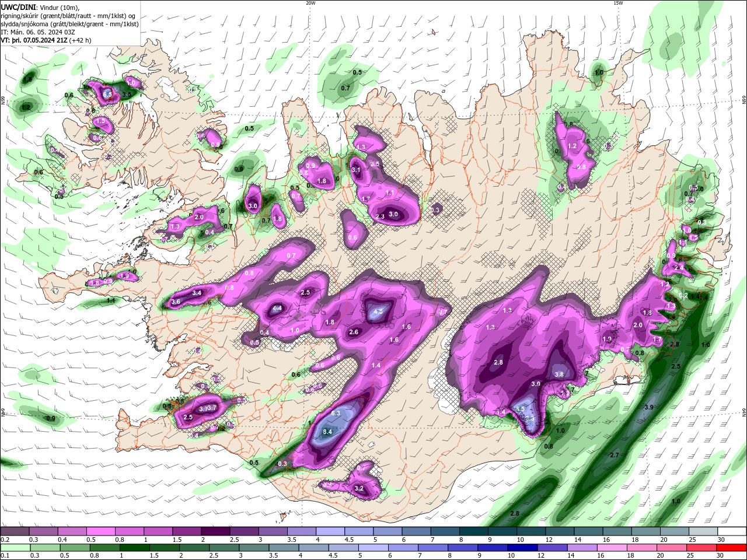747x560 pixels.
Task: Click the 8.4 precipitation value on the map
Action: [327, 432]
